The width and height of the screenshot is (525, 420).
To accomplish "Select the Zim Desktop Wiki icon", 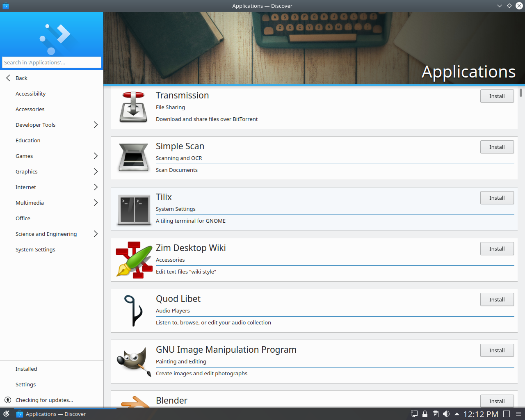I will (x=134, y=260).
